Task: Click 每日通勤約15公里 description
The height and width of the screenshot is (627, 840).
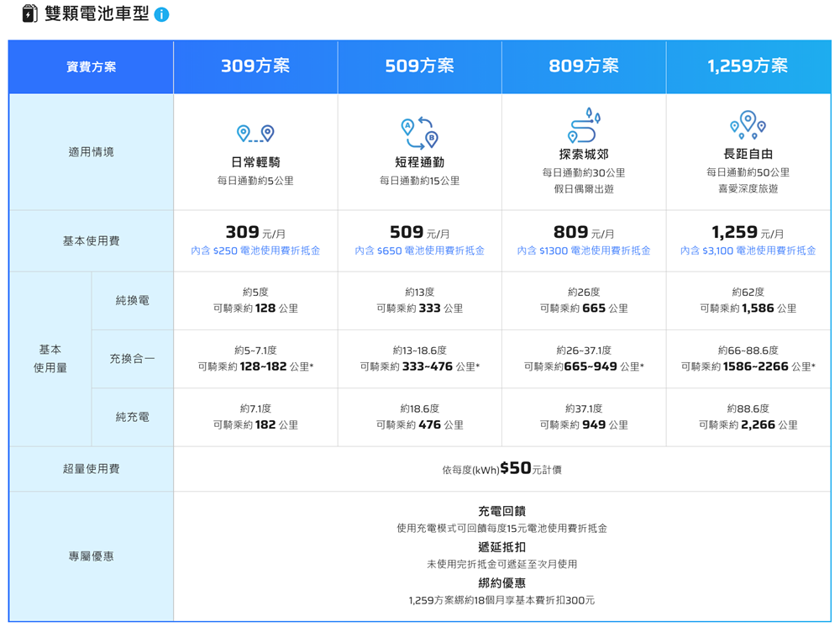Action: click(x=419, y=181)
